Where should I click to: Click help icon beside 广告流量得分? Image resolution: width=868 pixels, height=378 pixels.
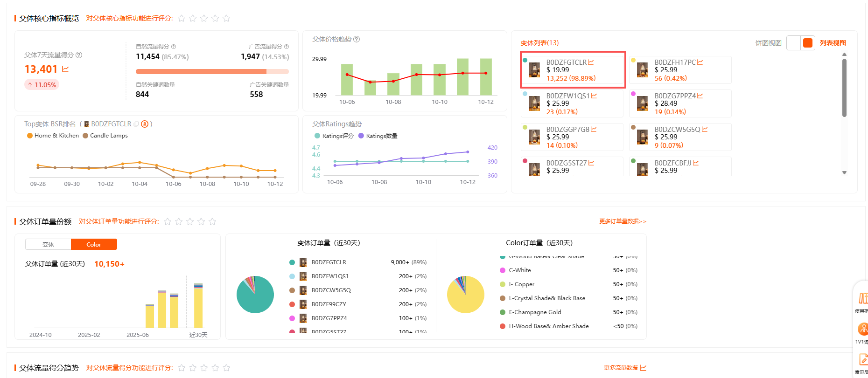pos(287,47)
